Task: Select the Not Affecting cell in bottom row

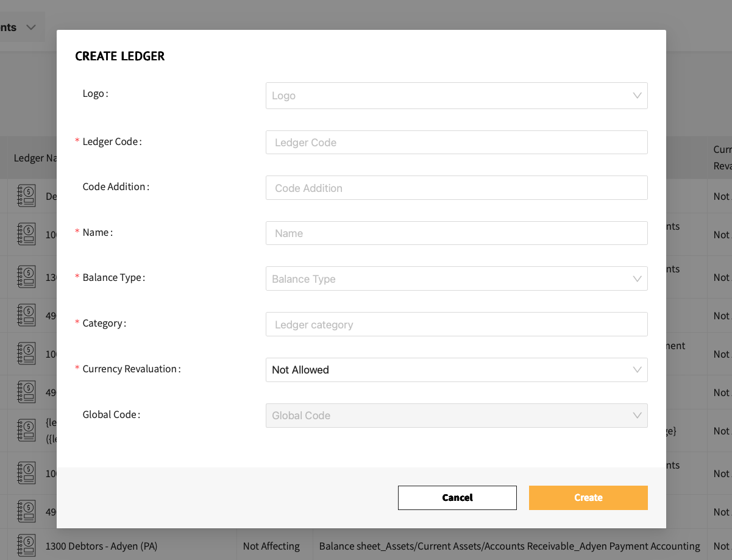Action: tap(271, 546)
